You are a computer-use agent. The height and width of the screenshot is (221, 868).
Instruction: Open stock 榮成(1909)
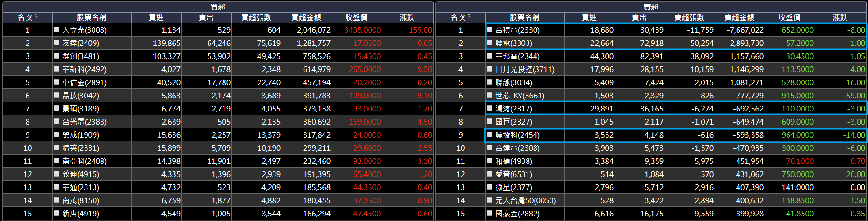[x=80, y=135]
